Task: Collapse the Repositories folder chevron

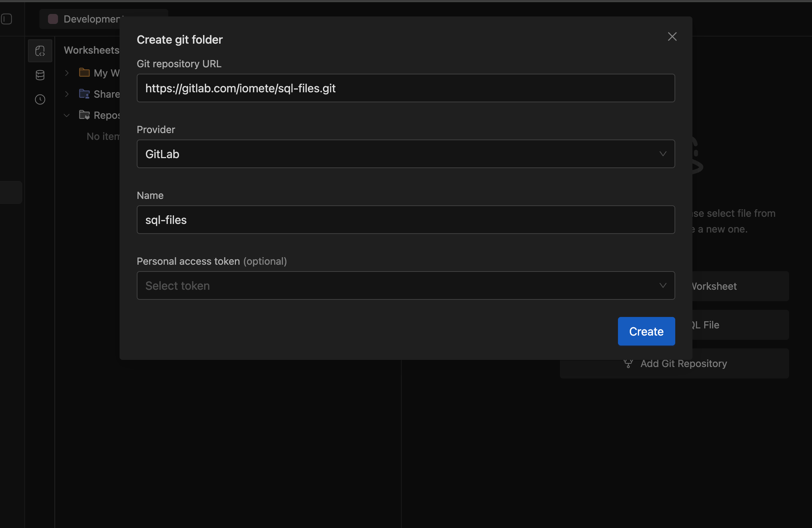Action: pos(67,115)
